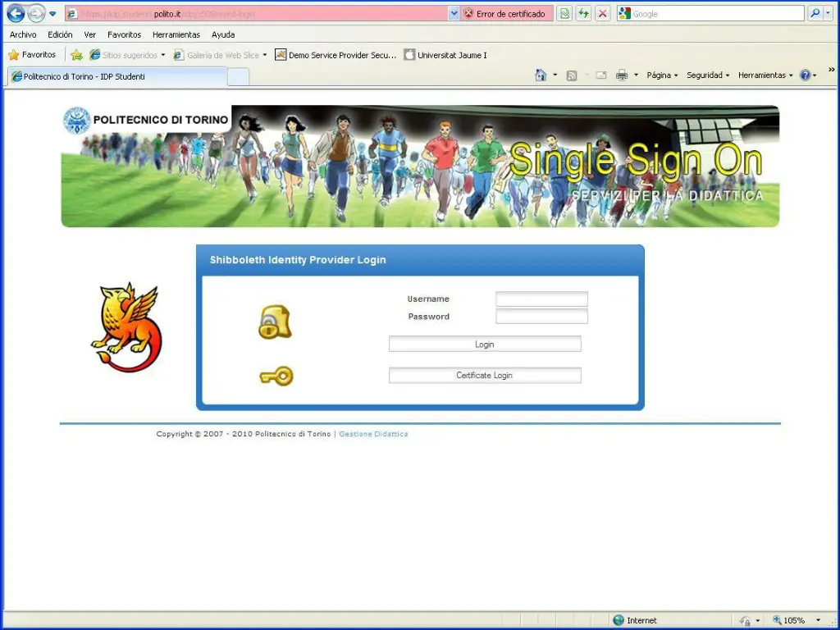Click the copyright Politecnico di Torino text
Image resolution: width=840 pixels, height=630 pixels.
pos(243,434)
